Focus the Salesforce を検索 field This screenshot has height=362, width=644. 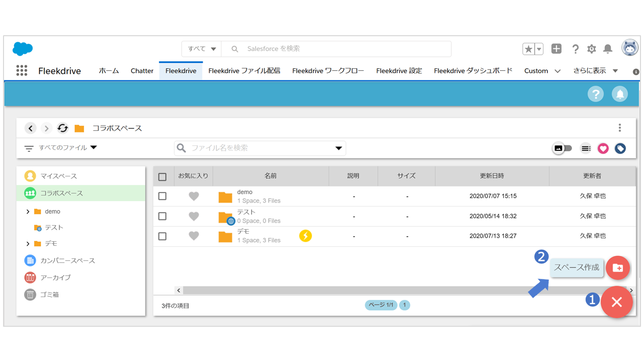pos(336,49)
